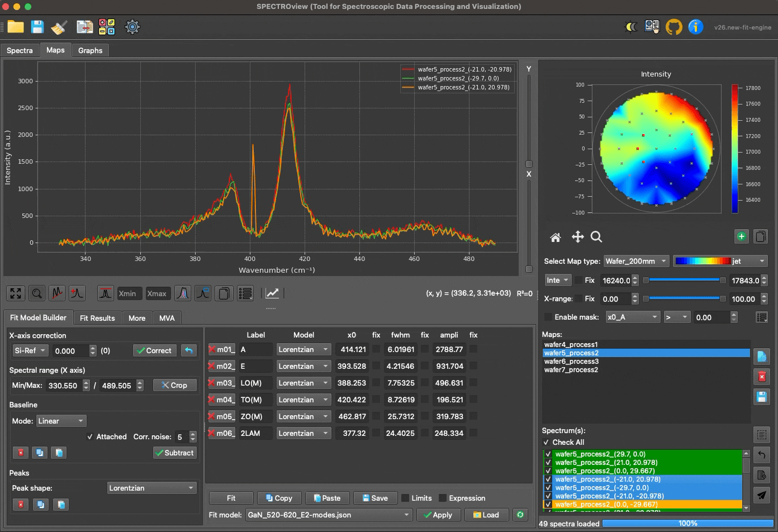Enable the Limits checkbox
Screen dimensions: 778x532
[406, 498]
